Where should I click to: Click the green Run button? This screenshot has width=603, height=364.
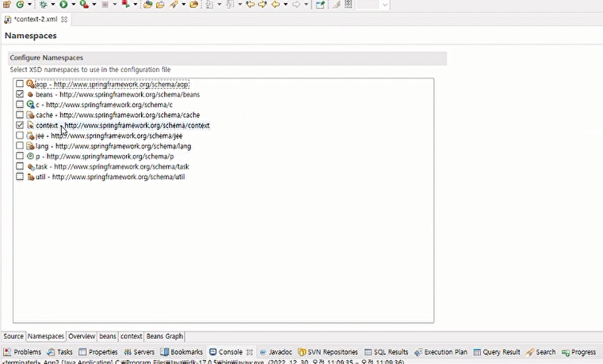[x=63, y=4]
